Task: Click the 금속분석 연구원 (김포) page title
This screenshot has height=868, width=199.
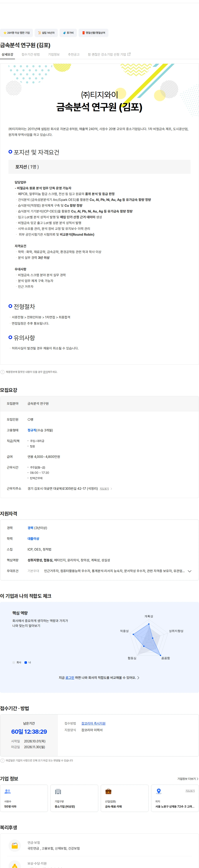Action: [25, 45]
